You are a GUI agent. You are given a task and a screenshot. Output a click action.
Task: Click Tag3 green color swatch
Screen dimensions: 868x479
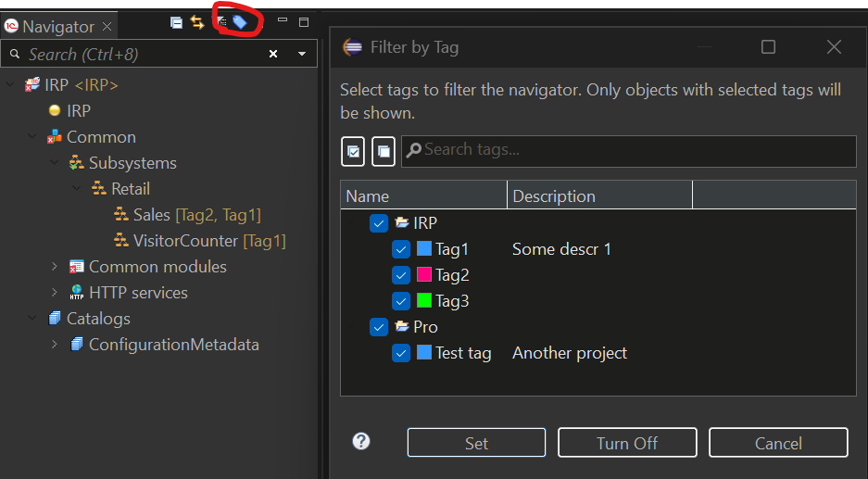coord(424,301)
